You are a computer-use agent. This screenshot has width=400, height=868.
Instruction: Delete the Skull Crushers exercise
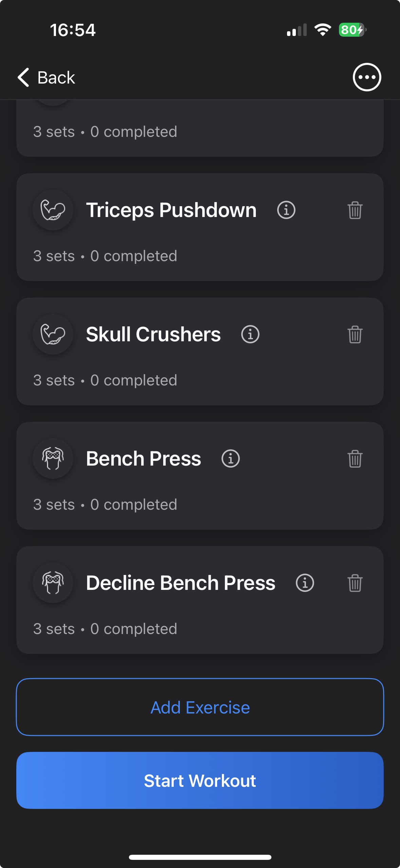pyautogui.click(x=355, y=334)
